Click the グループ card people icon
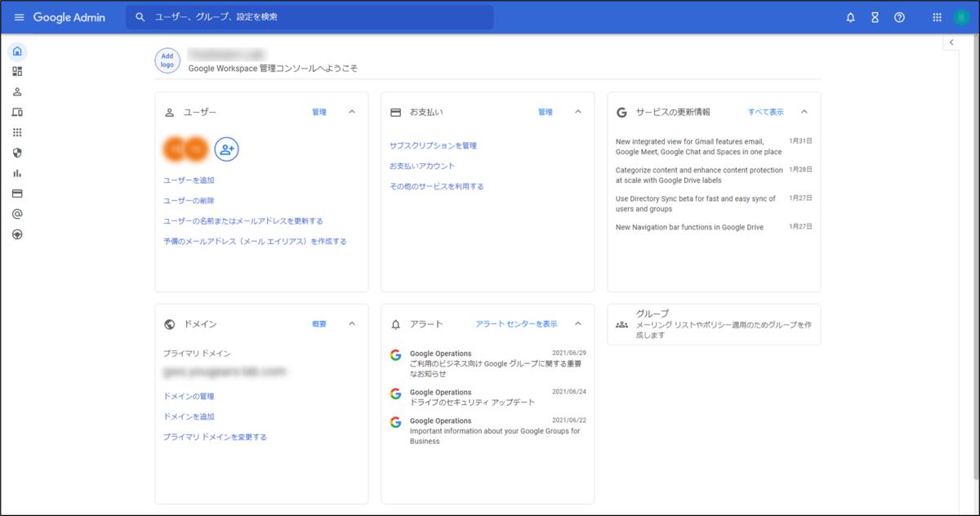The height and width of the screenshot is (516, 980). coord(622,324)
